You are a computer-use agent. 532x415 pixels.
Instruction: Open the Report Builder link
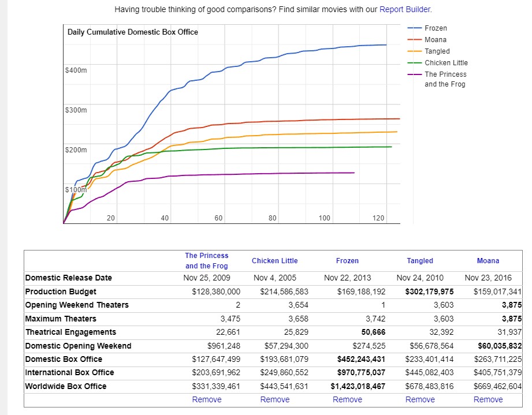pyautogui.click(x=405, y=9)
